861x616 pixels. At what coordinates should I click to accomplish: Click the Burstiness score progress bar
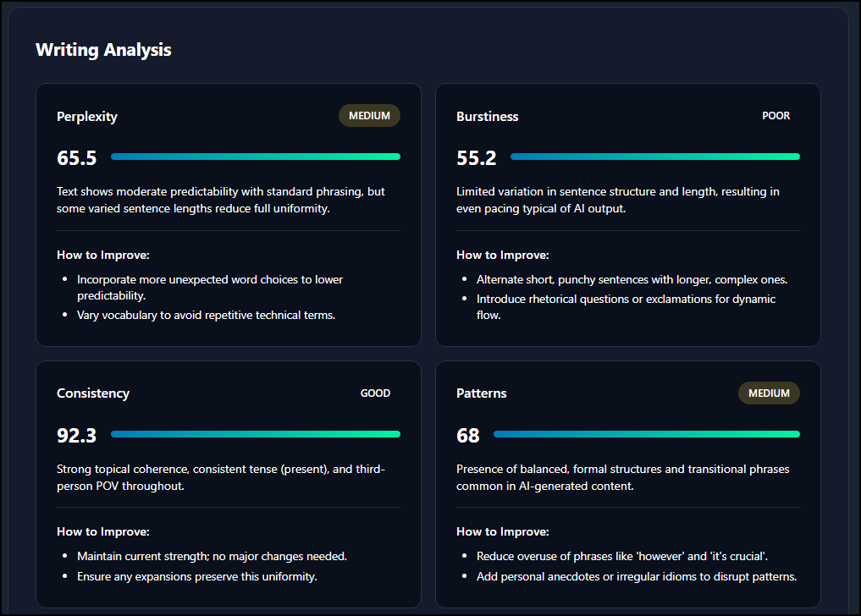click(654, 157)
